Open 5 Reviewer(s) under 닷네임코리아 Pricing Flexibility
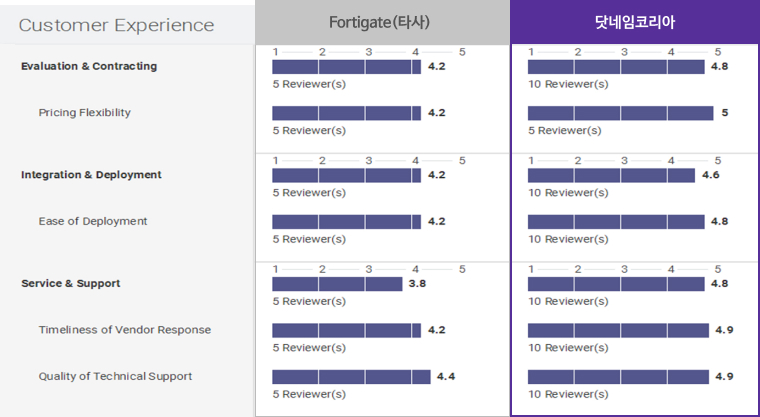This screenshot has width=760, height=417. [x=564, y=130]
